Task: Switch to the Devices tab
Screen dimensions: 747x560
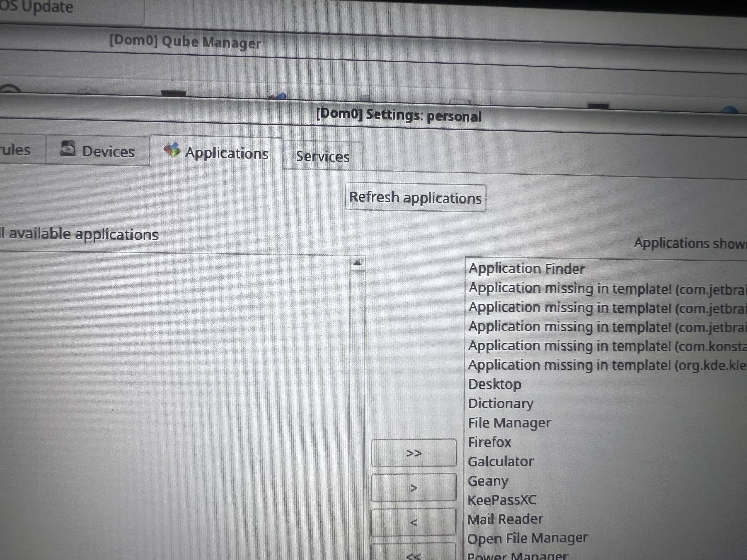Action: click(x=108, y=151)
